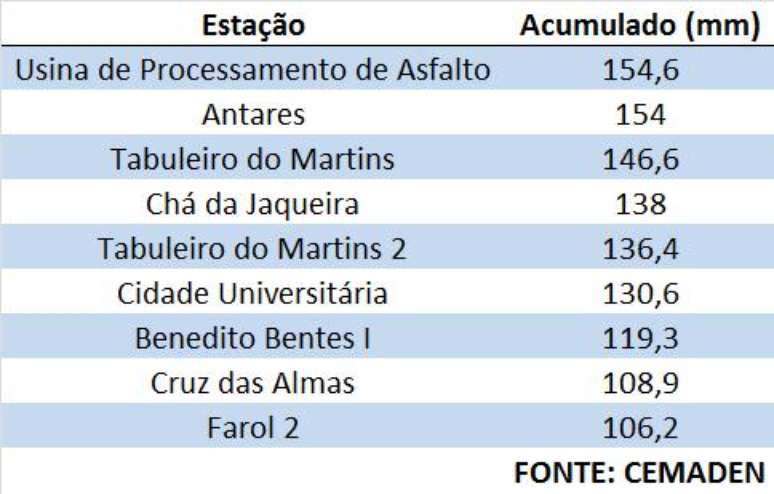Click the Benedito Bentes I cell

click(x=253, y=338)
